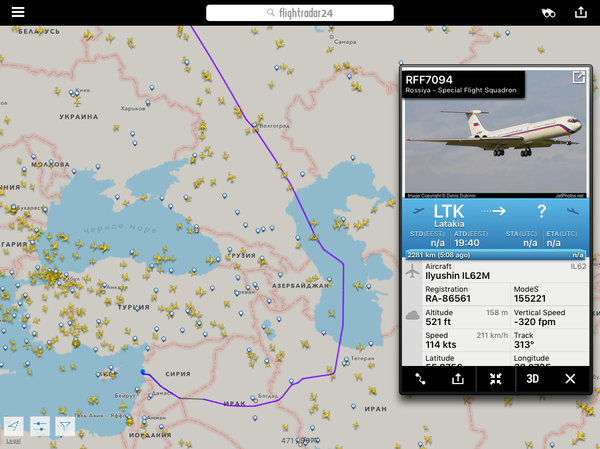Click the unknown destination question mark
The image size is (600, 449).
pos(541,211)
